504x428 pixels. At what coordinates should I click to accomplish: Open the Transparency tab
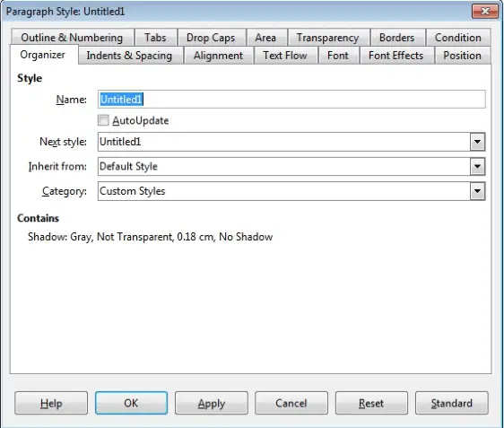(328, 38)
